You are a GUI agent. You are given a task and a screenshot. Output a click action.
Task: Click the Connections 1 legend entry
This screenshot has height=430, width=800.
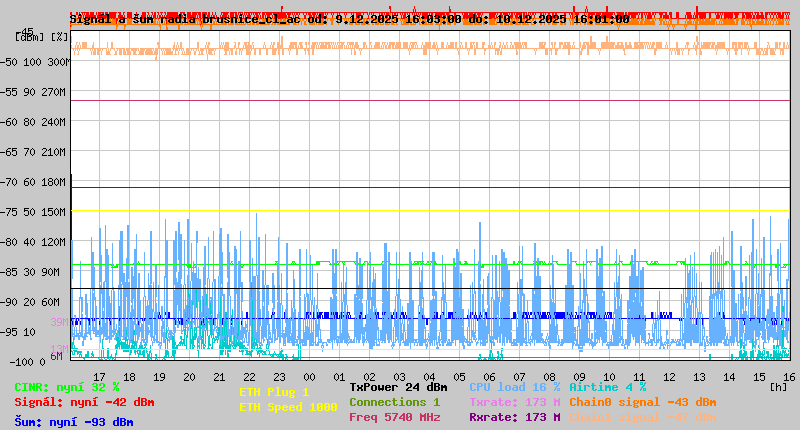click(394, 402)
